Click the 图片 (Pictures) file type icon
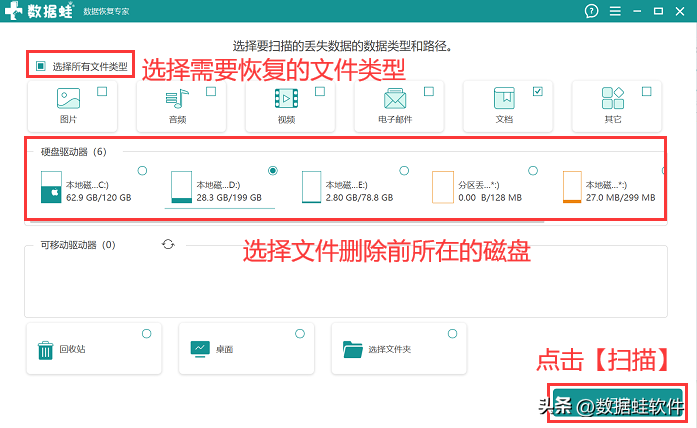 [x=68, y=99]
